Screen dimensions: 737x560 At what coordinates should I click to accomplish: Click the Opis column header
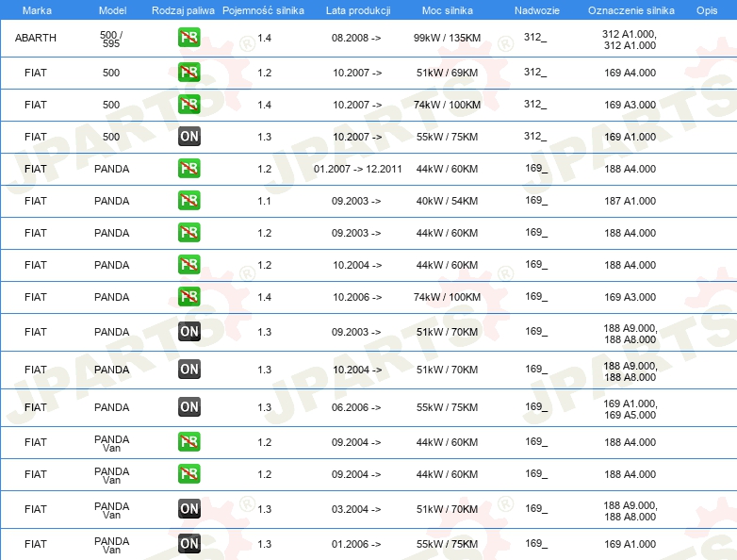click(x=707, y=10)
